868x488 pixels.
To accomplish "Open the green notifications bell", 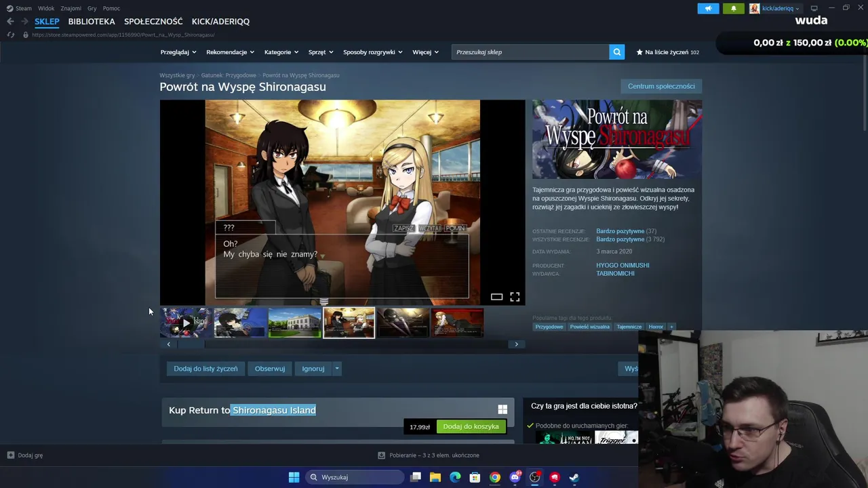I will click(733, 8).
